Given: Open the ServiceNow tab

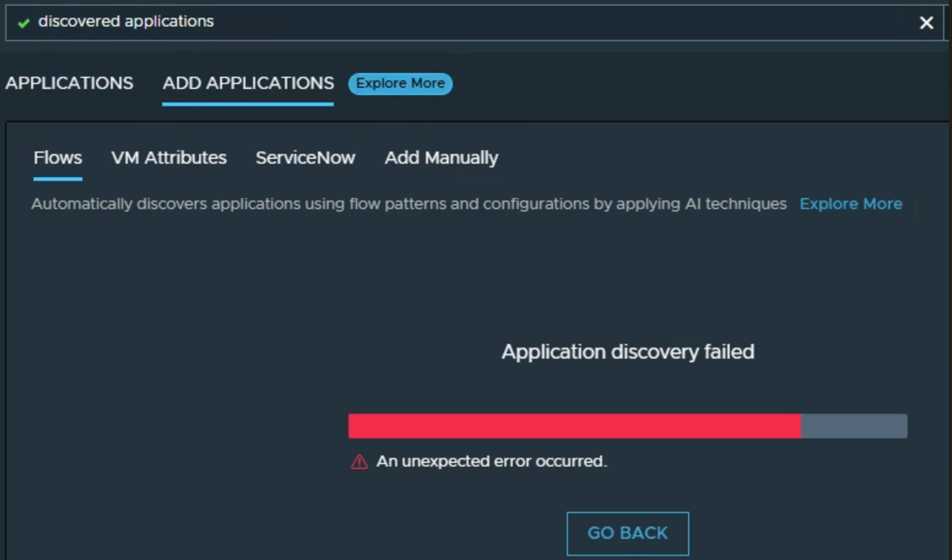Looking at the screenshot, I should point(306,158).
